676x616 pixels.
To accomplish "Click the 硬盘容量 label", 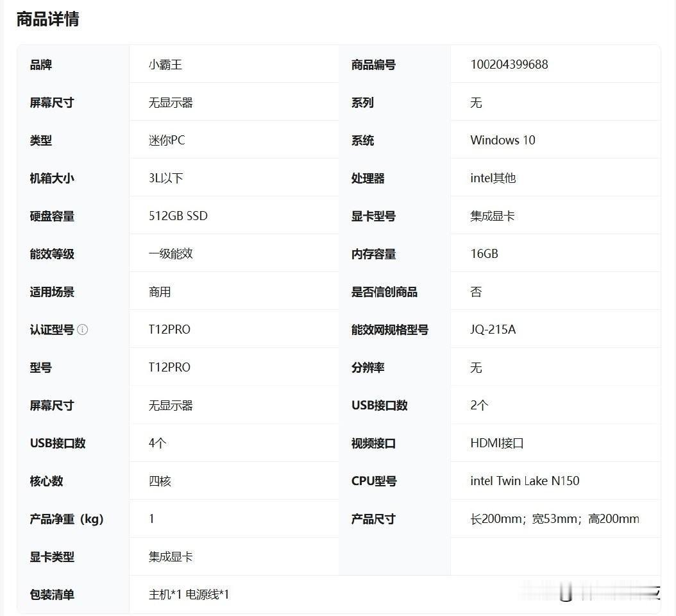I will [52, 216].
